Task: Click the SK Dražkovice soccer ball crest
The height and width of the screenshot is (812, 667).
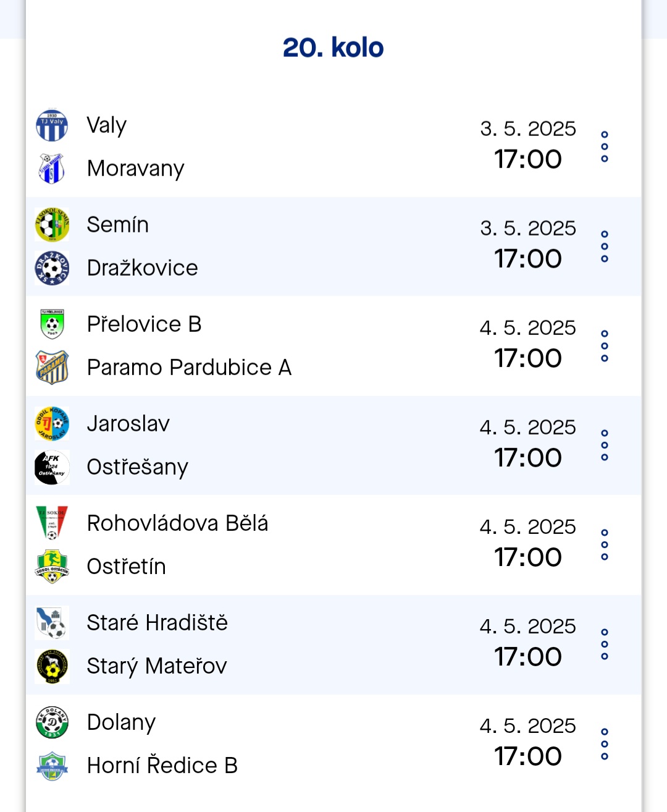Action: (52, 268)
